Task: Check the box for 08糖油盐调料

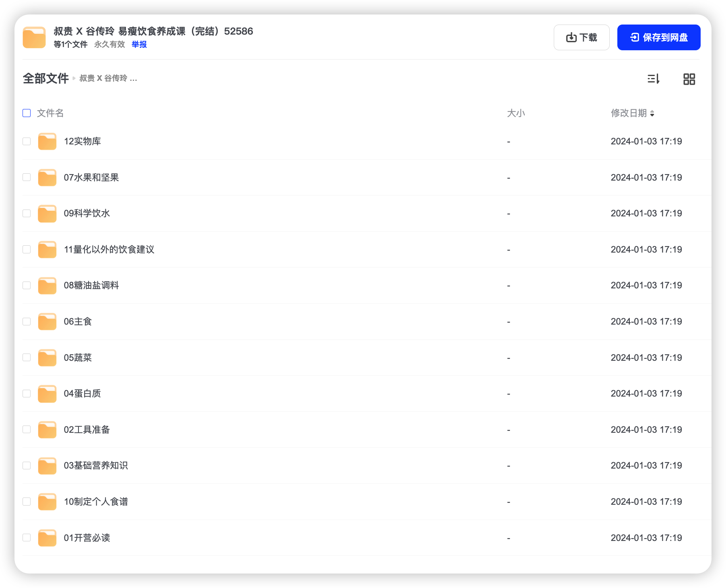Action: click(x=27, y=285)
